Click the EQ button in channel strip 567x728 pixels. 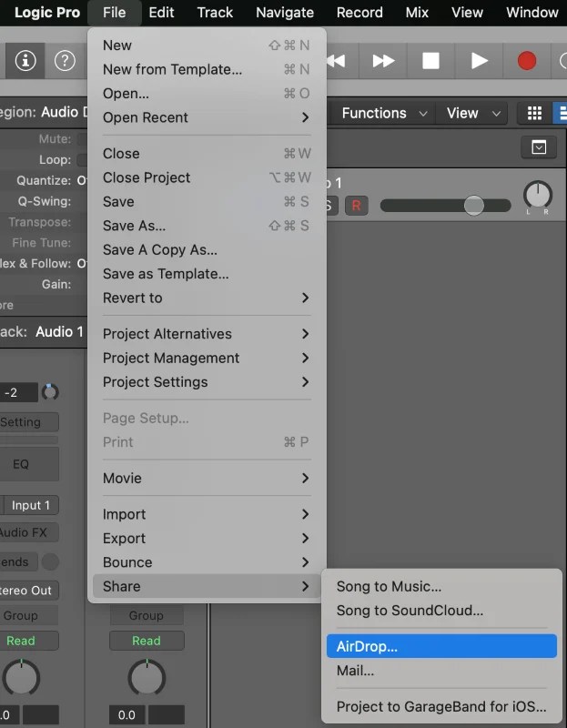[x=20, y=464]
